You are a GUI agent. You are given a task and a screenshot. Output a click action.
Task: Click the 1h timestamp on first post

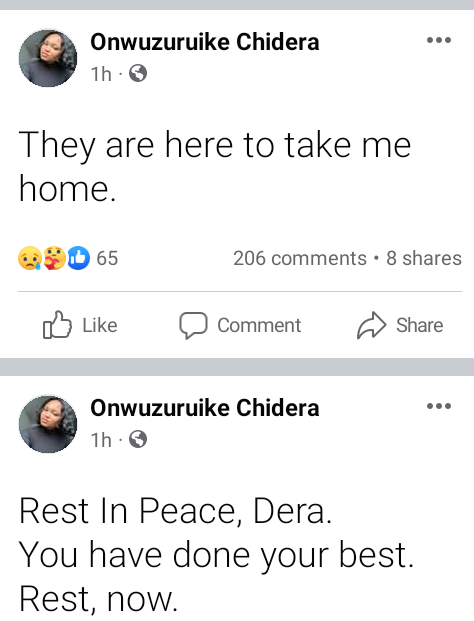pos(101,74)
